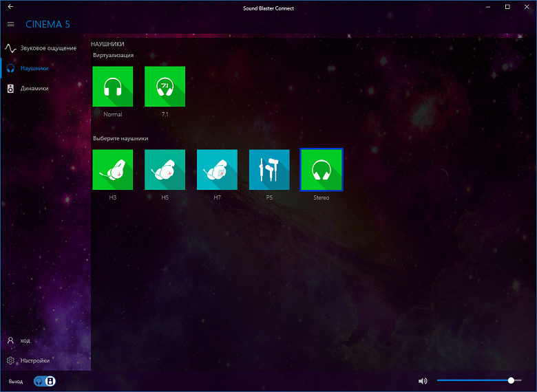
Task: Mute volume with the speaker icon
Action: click(x=423, y=381)
